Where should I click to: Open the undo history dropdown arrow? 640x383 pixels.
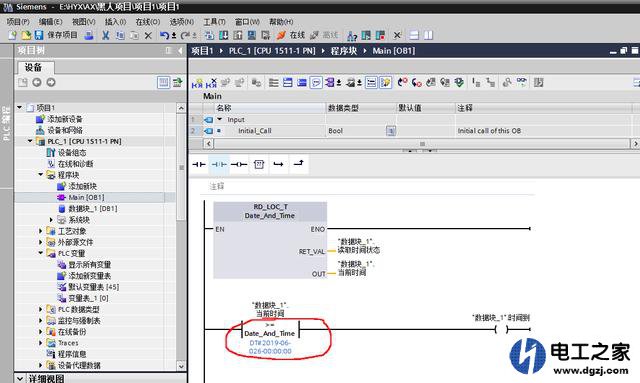173,36
